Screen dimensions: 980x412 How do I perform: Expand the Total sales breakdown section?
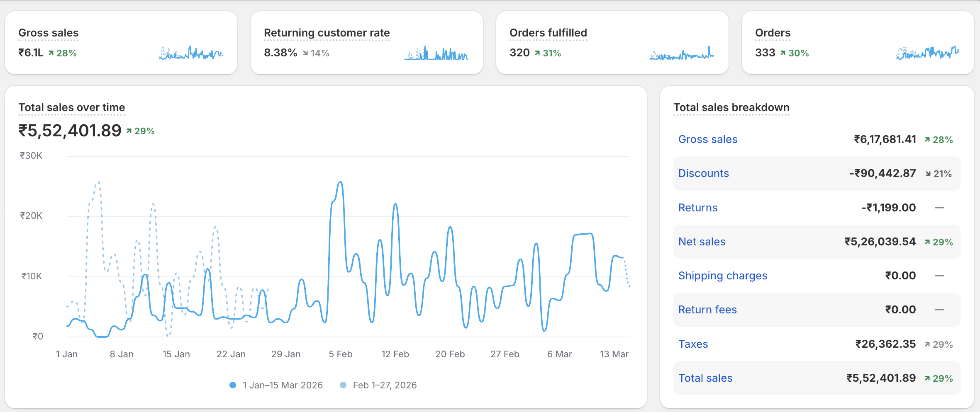pyautogui.click(x=731, y=107)
